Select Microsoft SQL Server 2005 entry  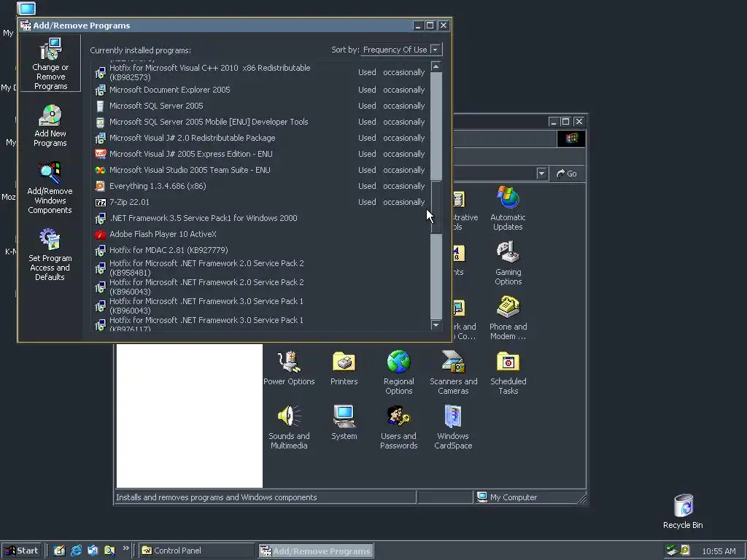(260, 106)
